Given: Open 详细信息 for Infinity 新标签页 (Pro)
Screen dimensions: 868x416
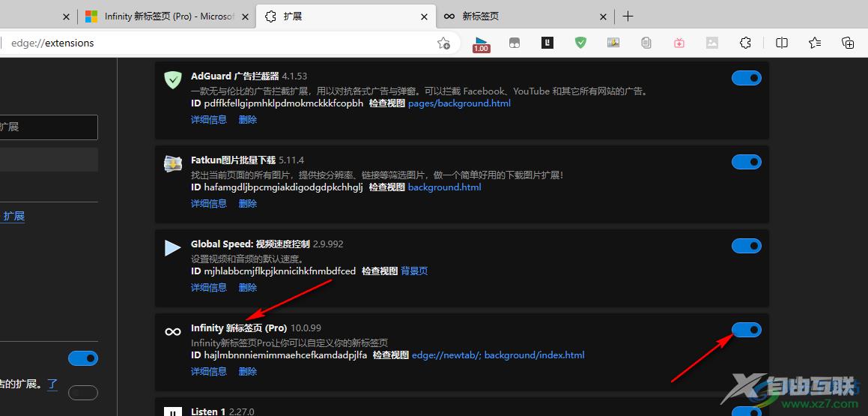Looking at the screenshot, I should pyautogui.click(x=209, y=371).
